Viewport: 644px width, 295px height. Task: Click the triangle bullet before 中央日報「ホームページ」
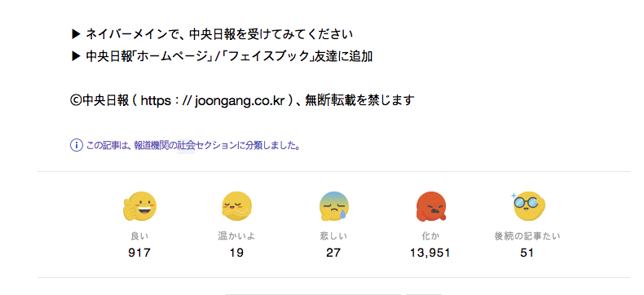(x=75, y=56)
